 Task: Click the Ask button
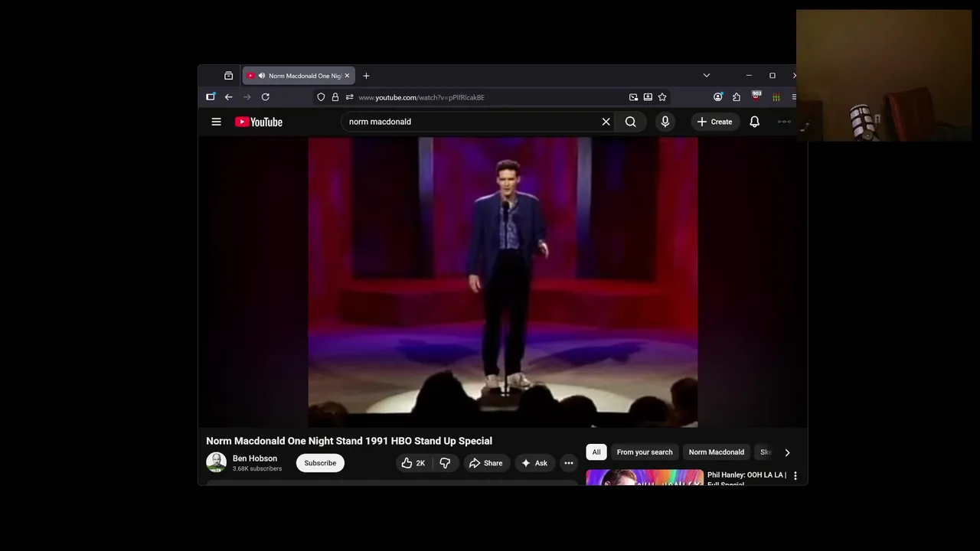coord(534,463)
